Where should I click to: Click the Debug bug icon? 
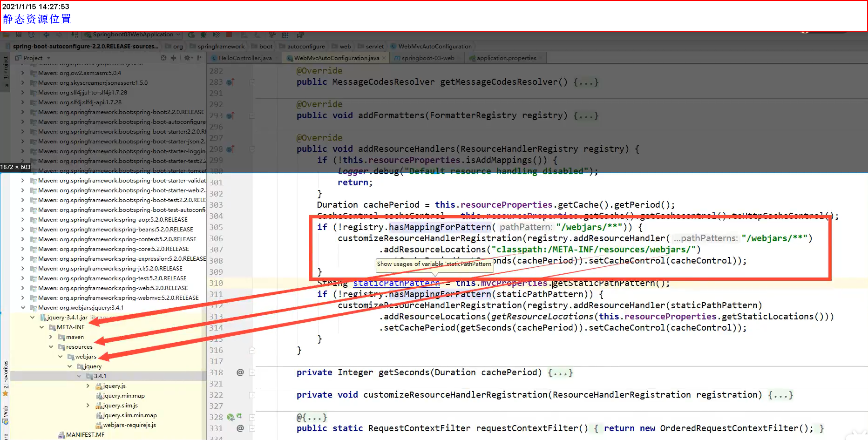point(204,34)
